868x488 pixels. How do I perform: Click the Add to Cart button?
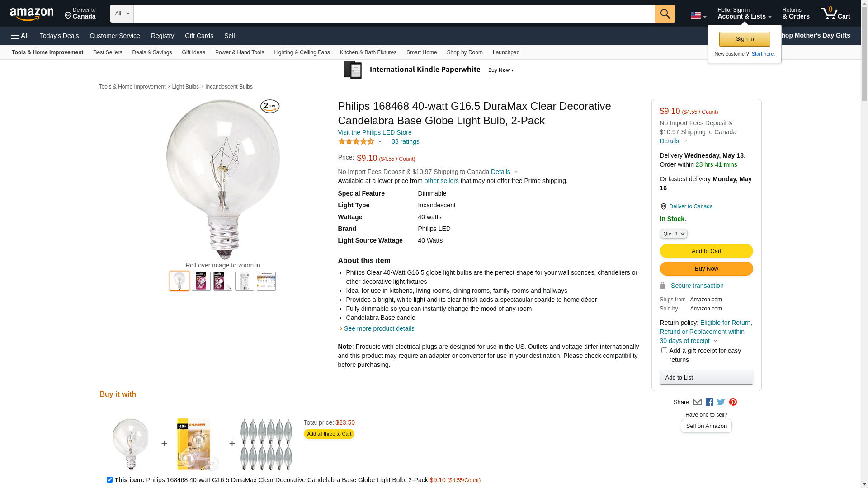(706, 251)
